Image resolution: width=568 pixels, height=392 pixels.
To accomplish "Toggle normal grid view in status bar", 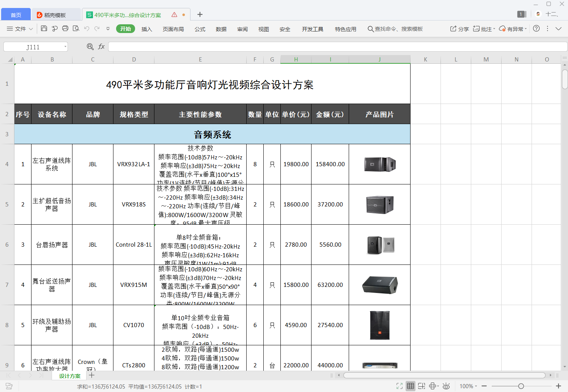I will point(410,386).
